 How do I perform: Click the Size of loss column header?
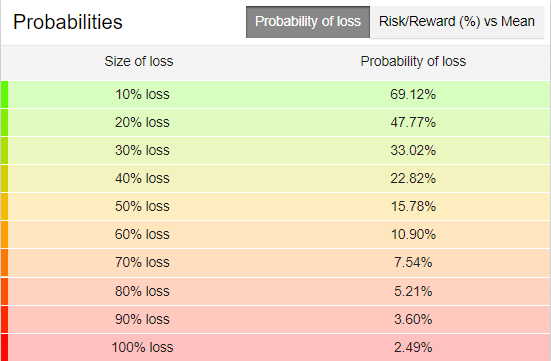coord(139,62)
